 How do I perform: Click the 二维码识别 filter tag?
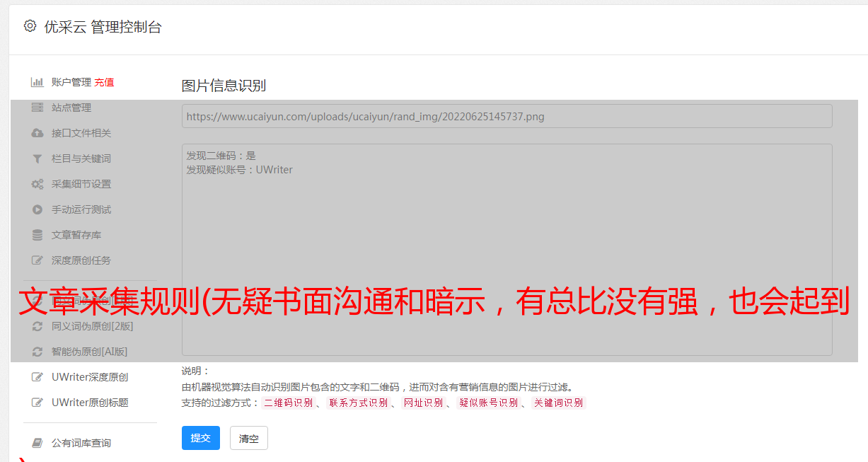pos(288,403)
